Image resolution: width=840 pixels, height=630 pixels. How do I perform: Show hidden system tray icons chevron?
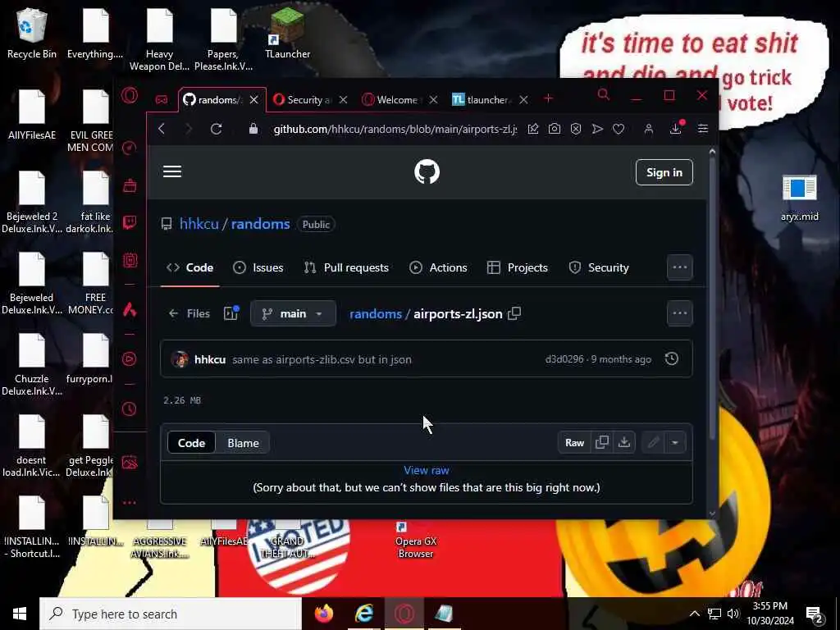[694, 614]
